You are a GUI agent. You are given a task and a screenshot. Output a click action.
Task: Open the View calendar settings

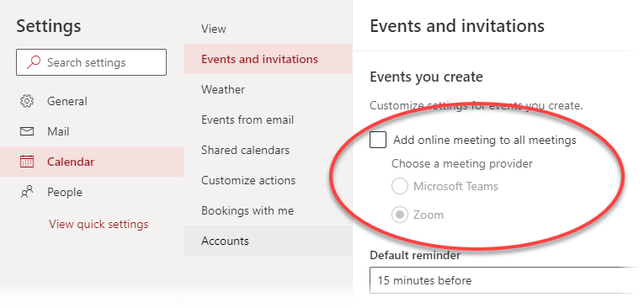pos(268,29)
